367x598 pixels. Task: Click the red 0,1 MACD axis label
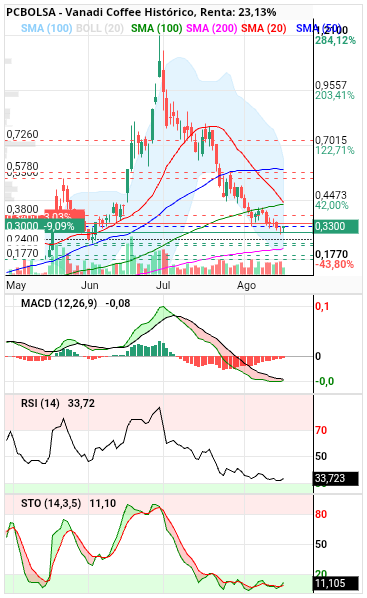(x=322, y=306)
